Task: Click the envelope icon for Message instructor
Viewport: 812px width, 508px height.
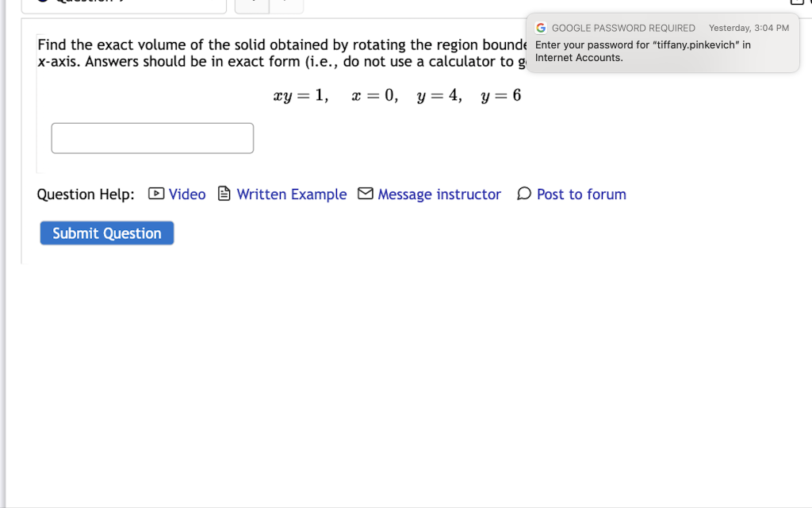Action: [365, 194]
